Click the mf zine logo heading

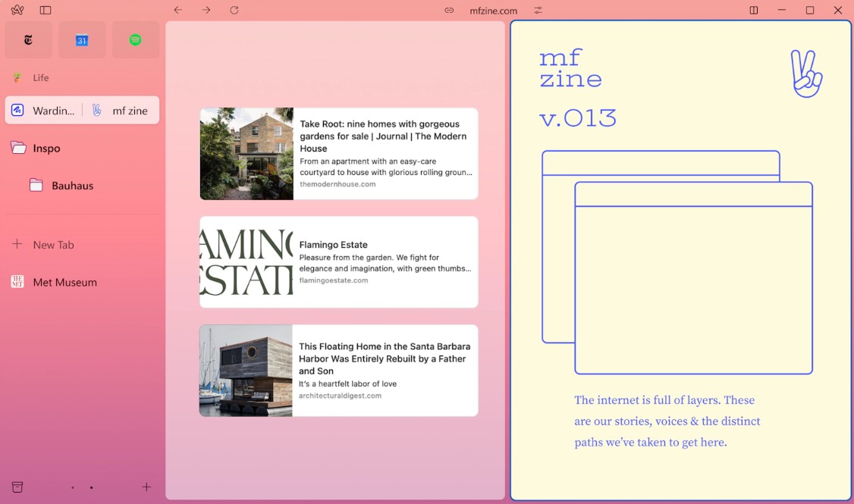click(570, 68)
